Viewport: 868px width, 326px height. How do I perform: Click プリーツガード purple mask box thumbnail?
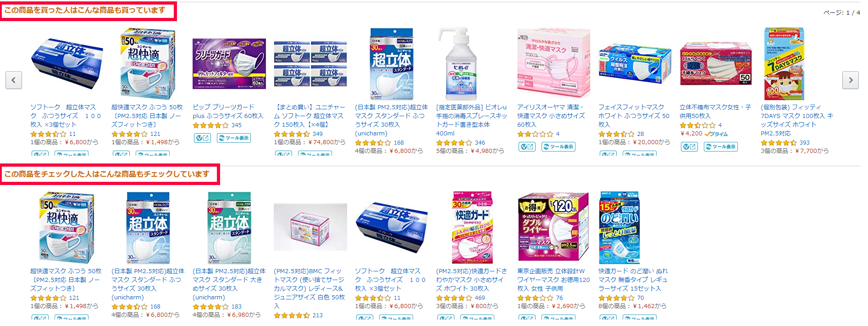tap(229, 64)
